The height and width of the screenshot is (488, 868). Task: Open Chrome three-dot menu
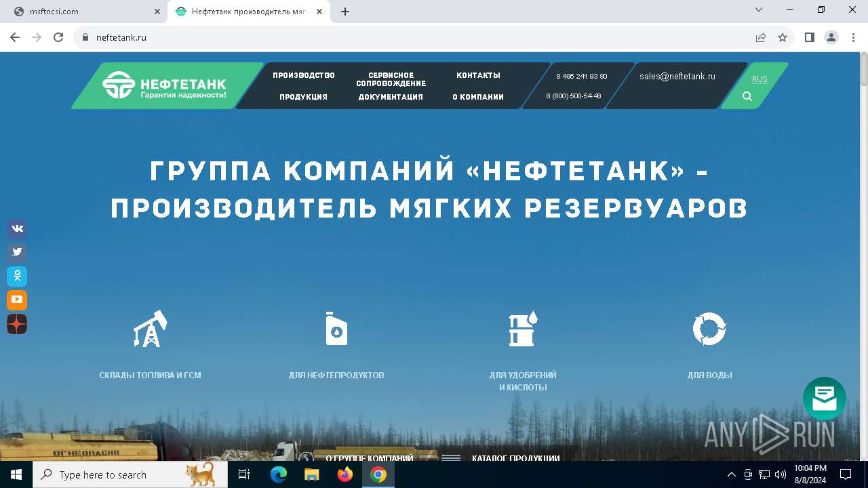tap(853, 38)
